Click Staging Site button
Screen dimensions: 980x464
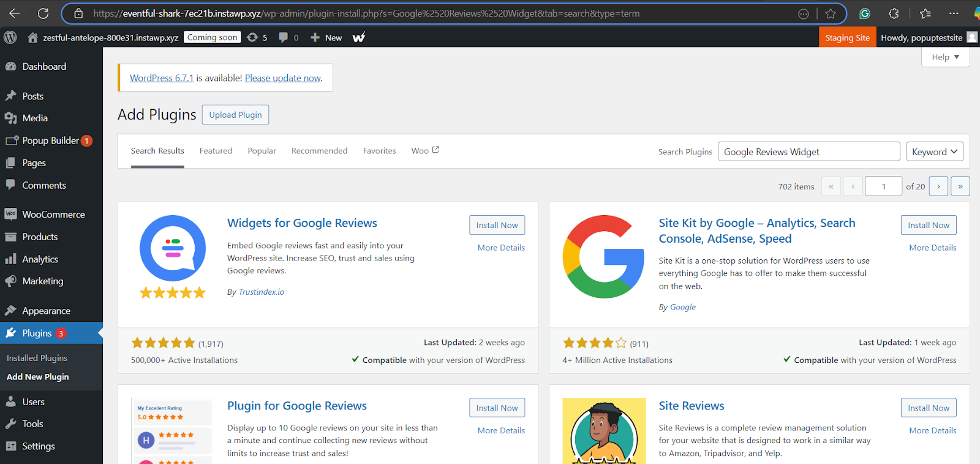(847, 37)
